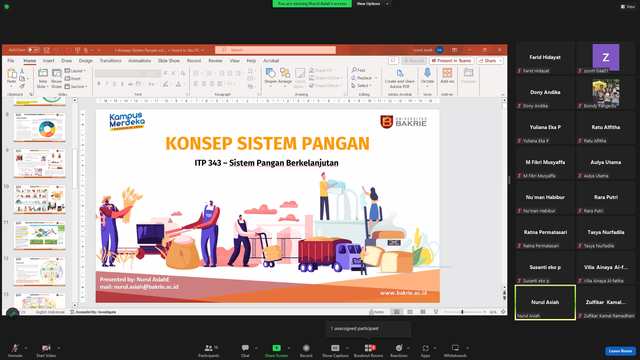640x360 pixels.
Task: Create and Share Adobe PDF
Action: [400, 78]
